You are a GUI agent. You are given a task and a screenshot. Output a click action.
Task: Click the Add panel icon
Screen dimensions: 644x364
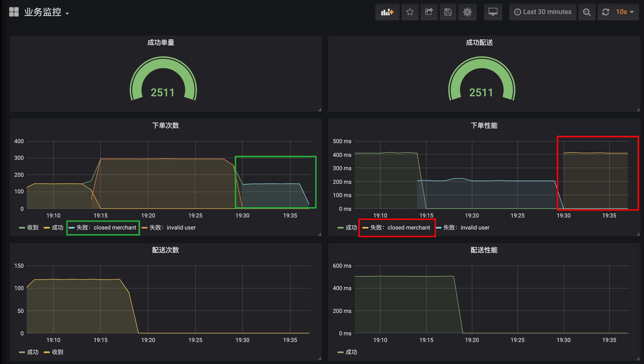pyautogui.click(x=387, y=12)
